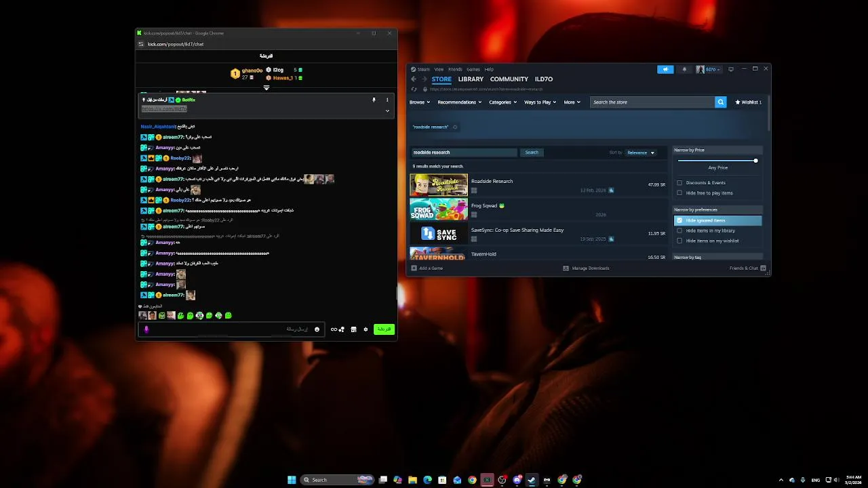Open the Help menu in Steam

[489, 69]
